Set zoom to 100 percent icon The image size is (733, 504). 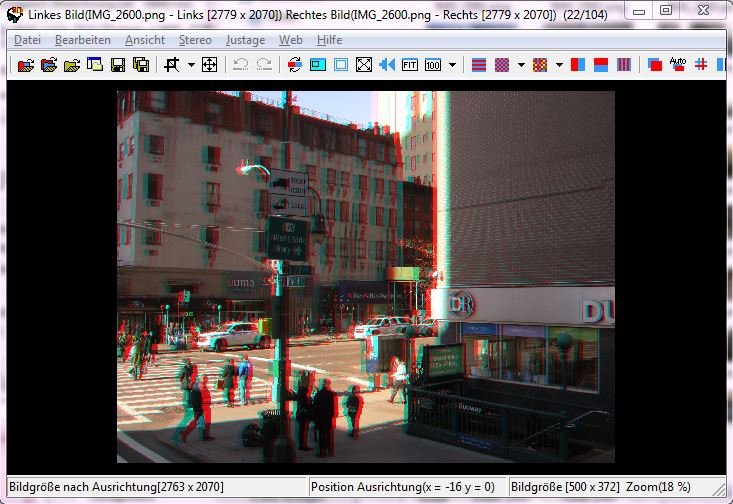click(x=433, y=65)
